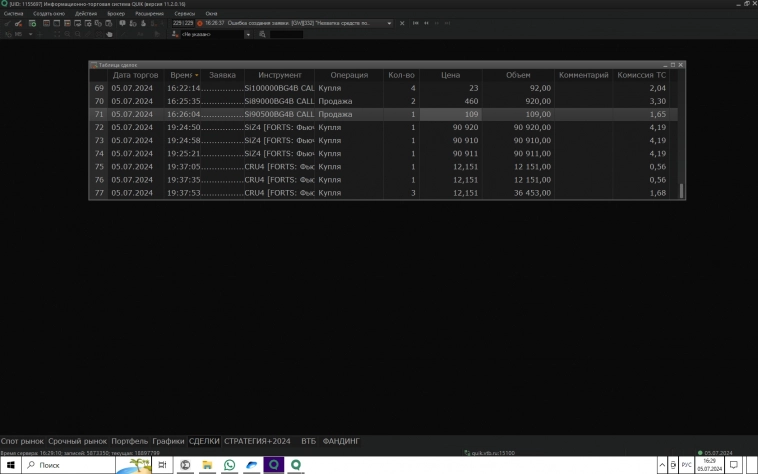Open the Брокер menu
The image size is (758, 474).
pyautogui.click(x=117, y=14)
